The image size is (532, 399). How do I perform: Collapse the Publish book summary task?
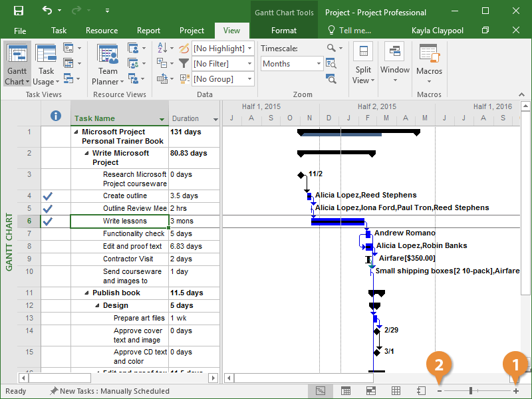point(86,293)
